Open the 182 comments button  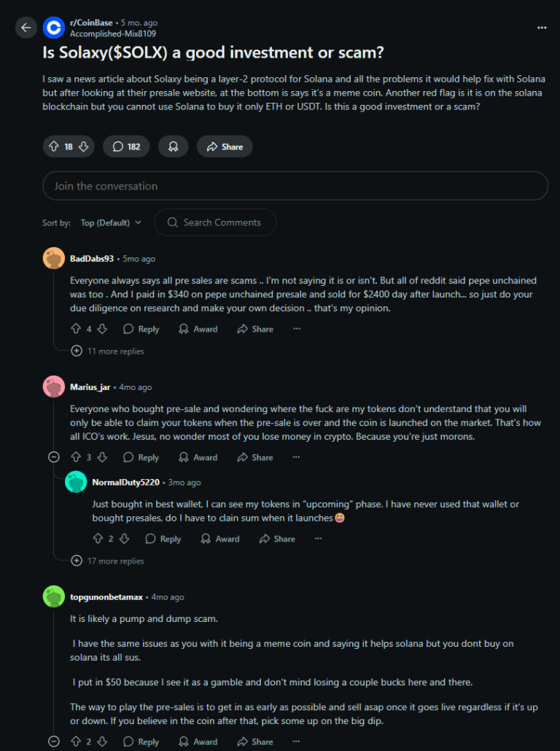pos(126,147)
